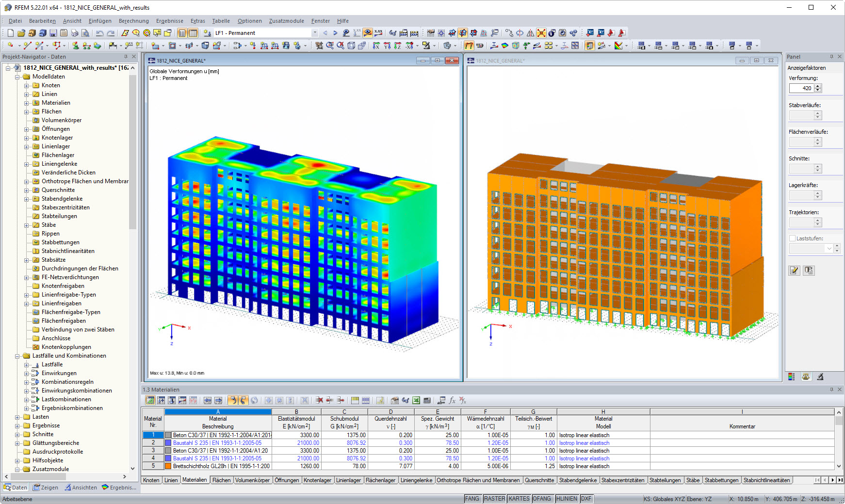Open the print preview icon
The image size is (845, 504).
(85, 32)
